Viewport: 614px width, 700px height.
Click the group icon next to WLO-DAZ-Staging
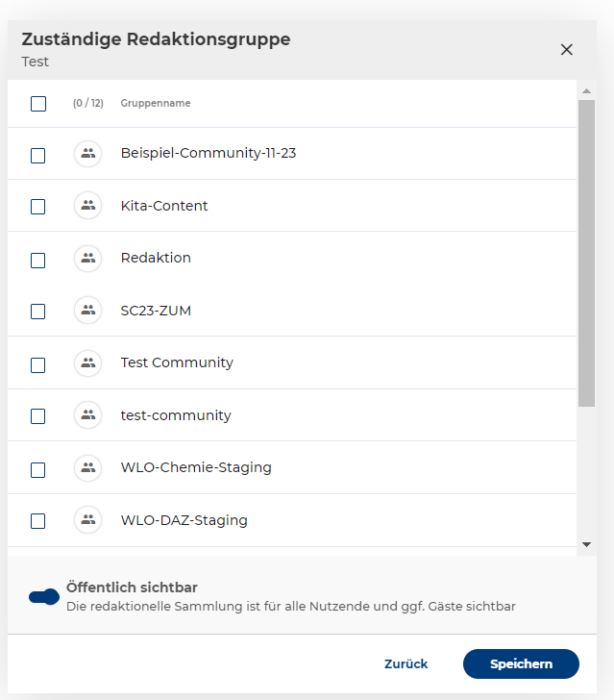point(87,520)
